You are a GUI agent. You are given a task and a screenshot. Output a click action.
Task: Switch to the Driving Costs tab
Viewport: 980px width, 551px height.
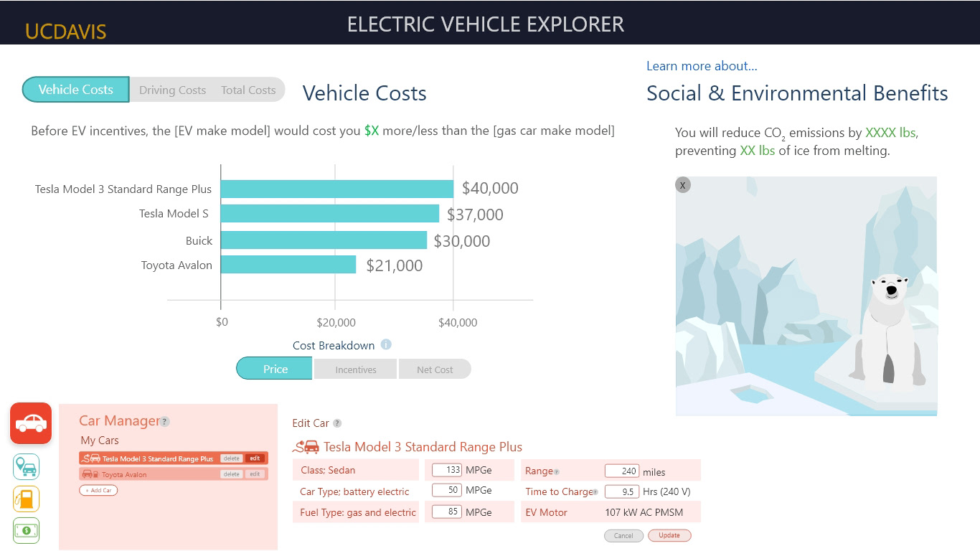pyautogui.click(x=172, y=90)
